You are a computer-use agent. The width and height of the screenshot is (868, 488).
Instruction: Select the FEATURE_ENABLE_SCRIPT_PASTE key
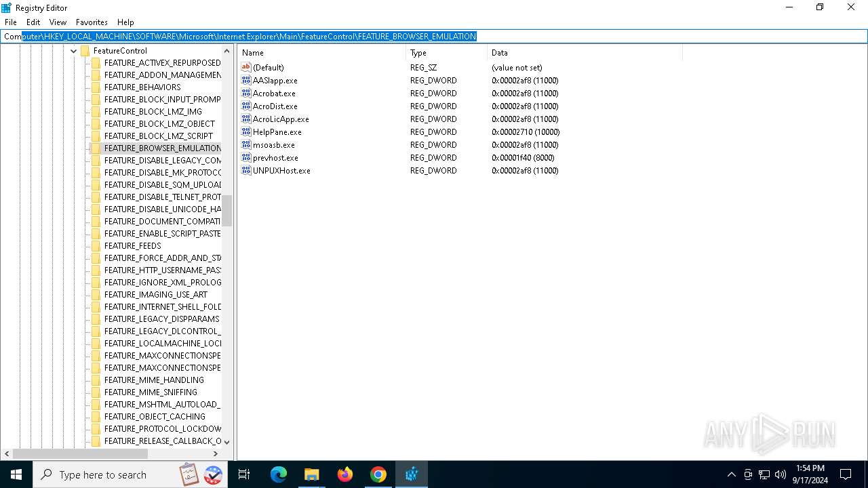[163, 234]
